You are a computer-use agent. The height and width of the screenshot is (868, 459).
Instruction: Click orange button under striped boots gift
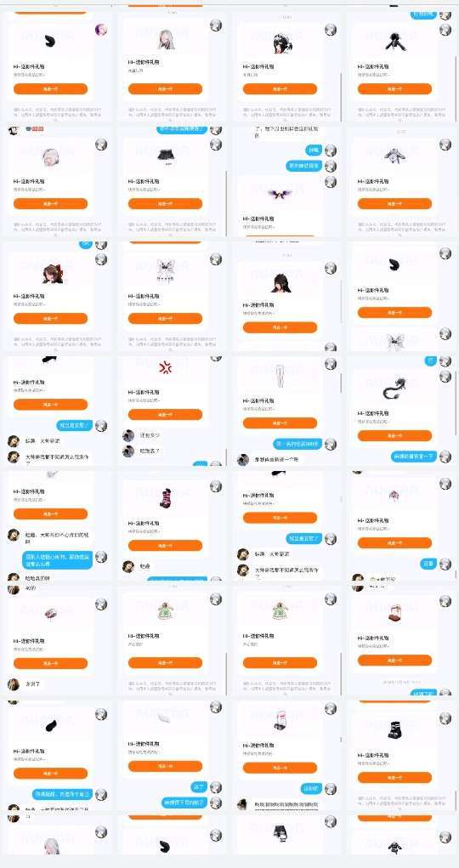click(165, 545)
